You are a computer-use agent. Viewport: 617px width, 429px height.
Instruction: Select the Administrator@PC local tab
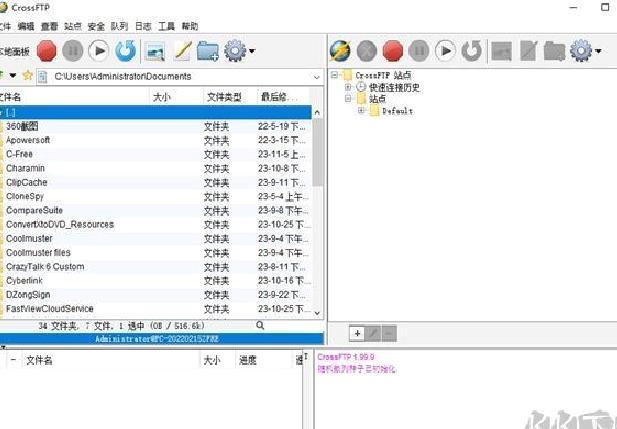tap(162, 339)
